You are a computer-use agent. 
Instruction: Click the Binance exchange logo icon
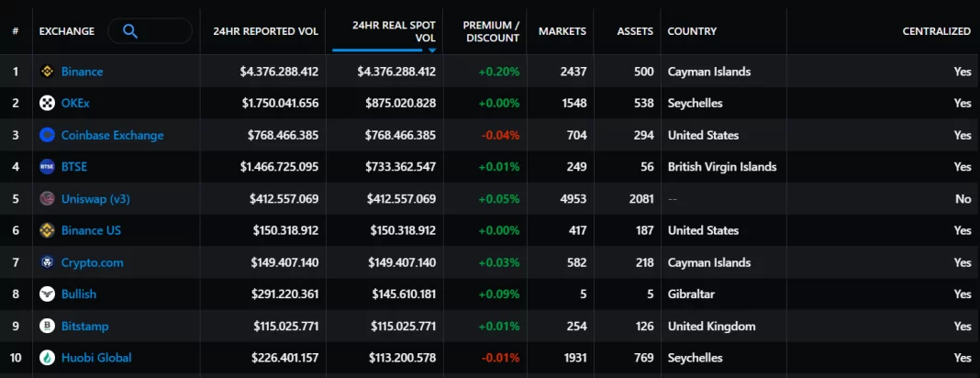click(47, 72)
